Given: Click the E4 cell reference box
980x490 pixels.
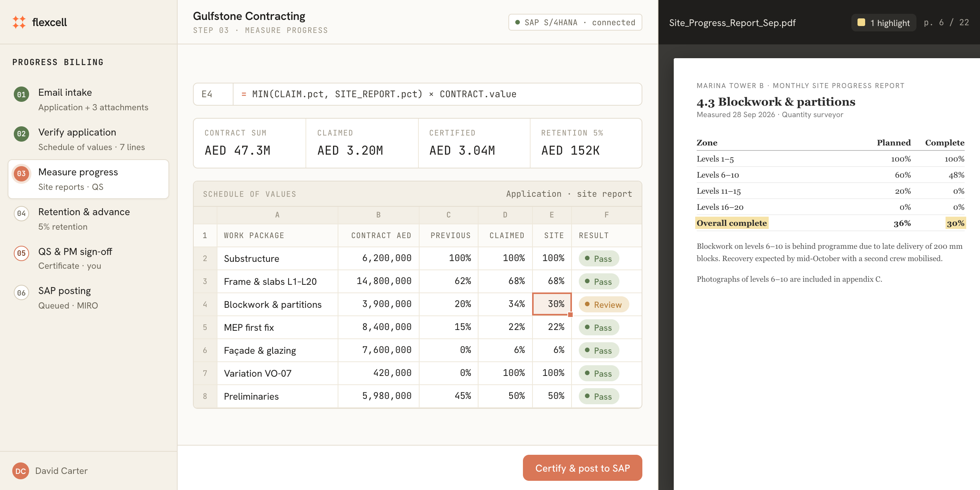Looking at the screenshot, I should [x=213, y=94].
